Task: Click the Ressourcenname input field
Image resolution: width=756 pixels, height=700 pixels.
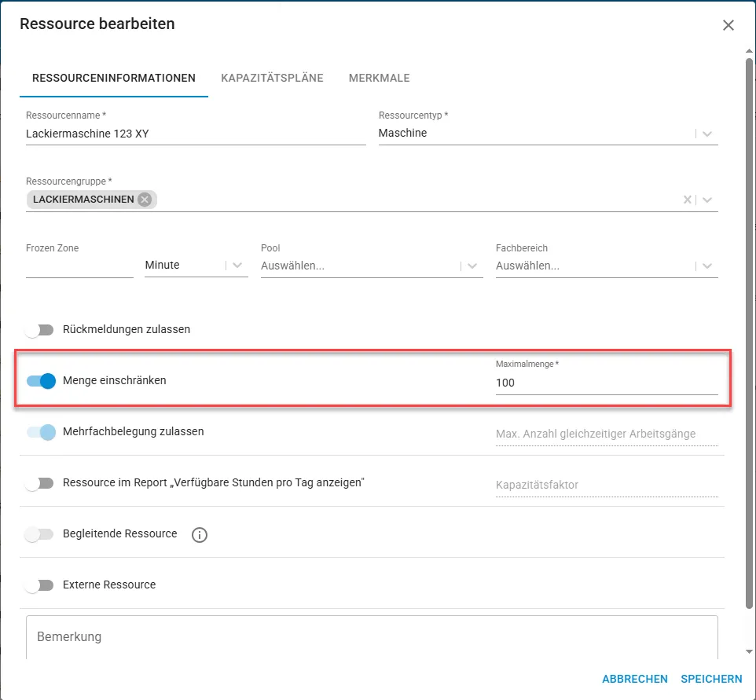Action: point(196,134)
